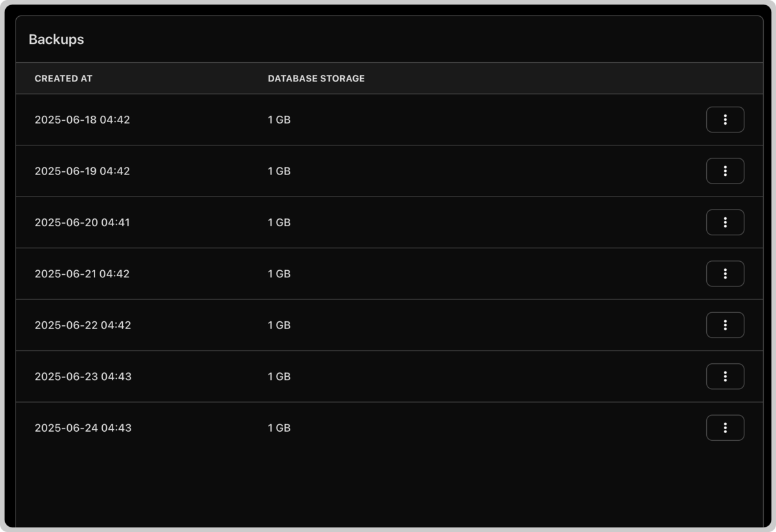776x532 pixels.
Task: Click the 2025-06-20 04:41 date cell
Action: point(82,222)
